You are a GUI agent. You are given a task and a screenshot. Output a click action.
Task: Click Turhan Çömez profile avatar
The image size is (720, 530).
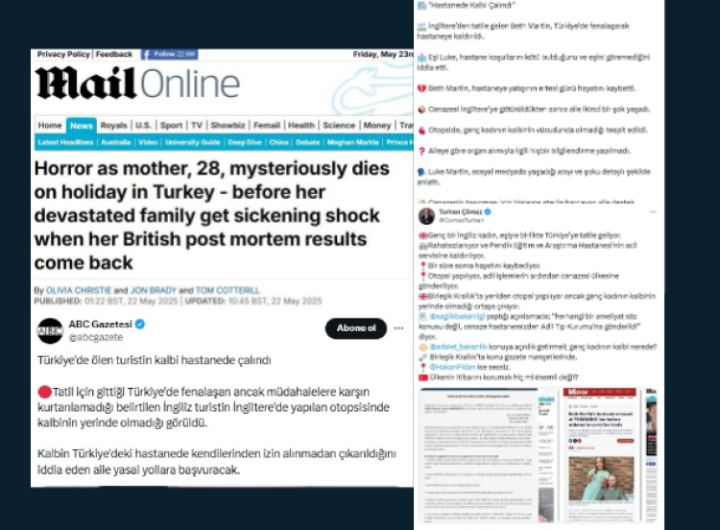427,216
